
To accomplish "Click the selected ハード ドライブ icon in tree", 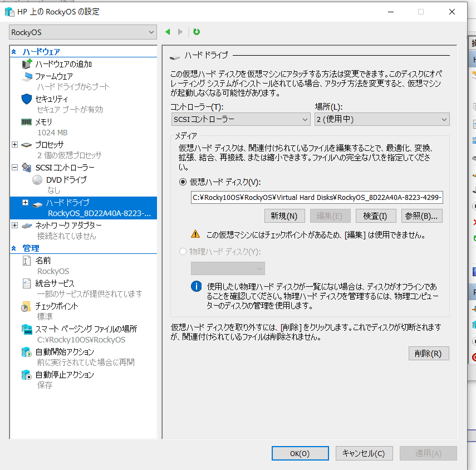I will 37,204.
